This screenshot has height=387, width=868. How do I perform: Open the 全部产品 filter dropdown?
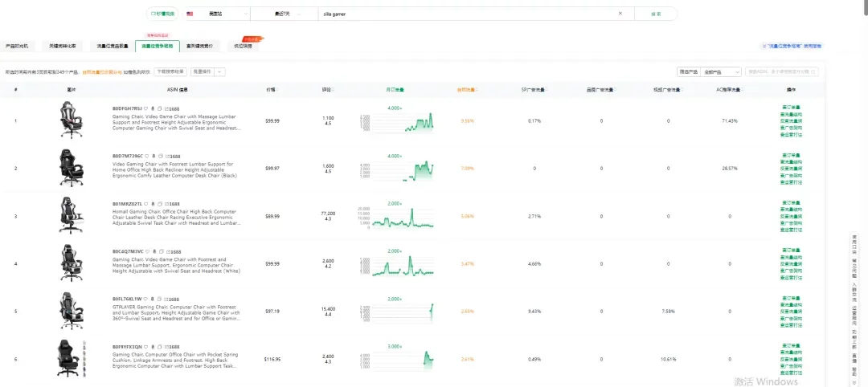point(721,71)
